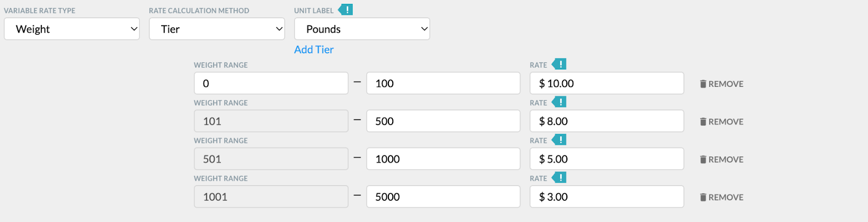Image resolution: width=868 pixels, height=222 pixels.
Task: Remove the 0–100 weight tier
Action: click(x=722, y=84)
